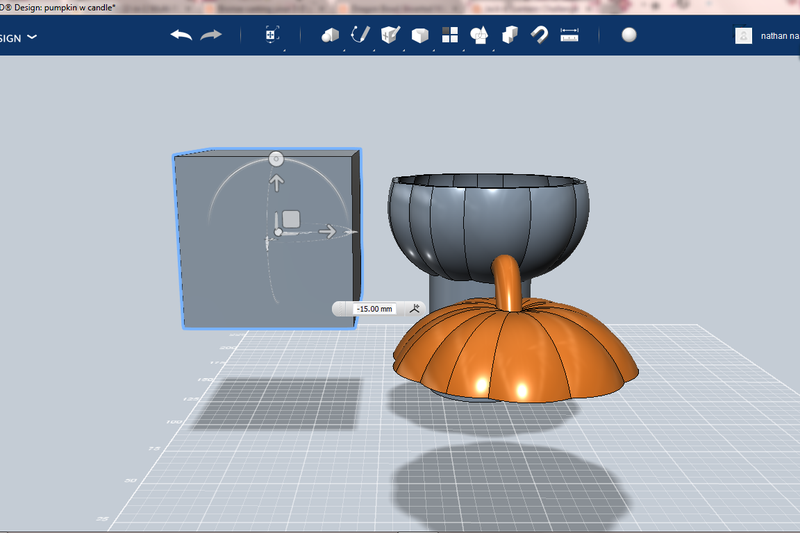Image resolution: width=800 pixels, height=533 pixels.
Task: Click the reorient axes icon beside distance field
Action: 415,308
